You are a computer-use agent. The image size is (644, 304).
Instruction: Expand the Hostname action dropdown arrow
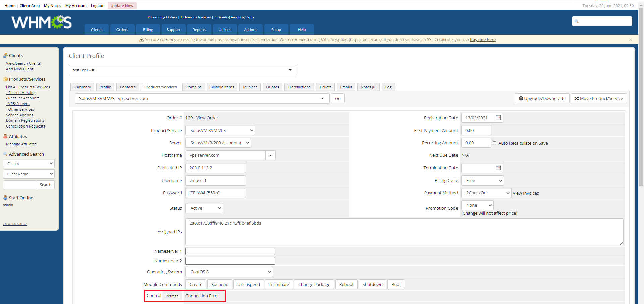click(x=270, y=155)
